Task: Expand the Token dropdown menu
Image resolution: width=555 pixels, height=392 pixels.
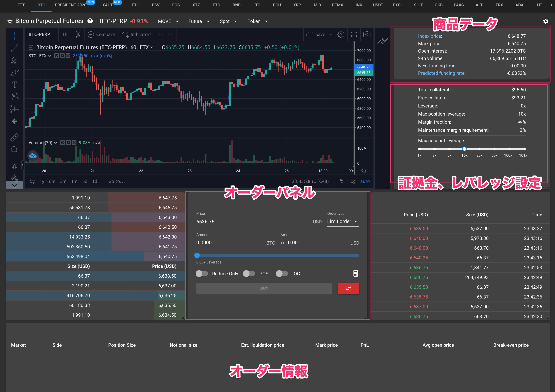Action: (x=258, y=21)
